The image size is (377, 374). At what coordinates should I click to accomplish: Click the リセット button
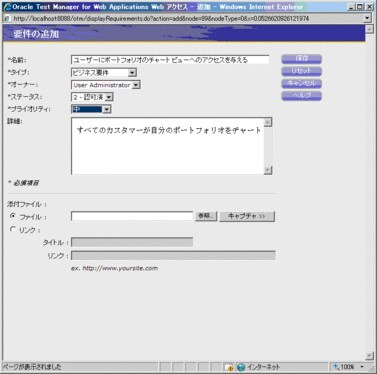click(301, 71)
